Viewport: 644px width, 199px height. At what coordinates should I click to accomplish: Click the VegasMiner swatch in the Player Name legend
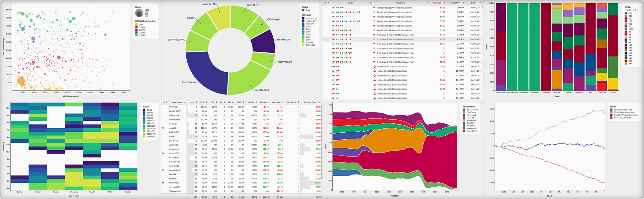point(464,120)
